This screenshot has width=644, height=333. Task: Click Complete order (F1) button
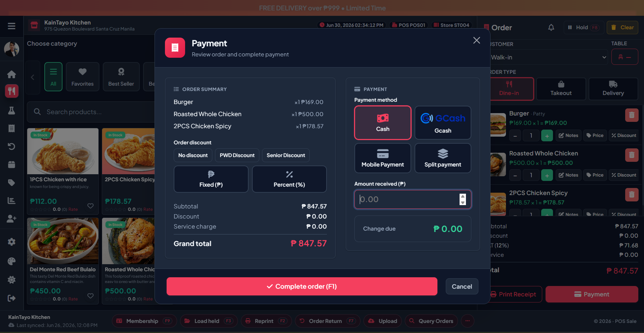(x=302, y=286)
